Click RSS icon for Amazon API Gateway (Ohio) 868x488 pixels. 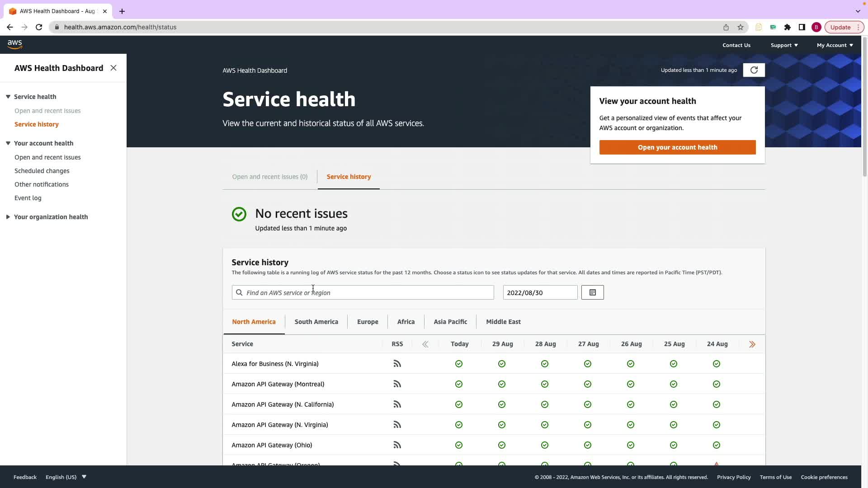397,445
